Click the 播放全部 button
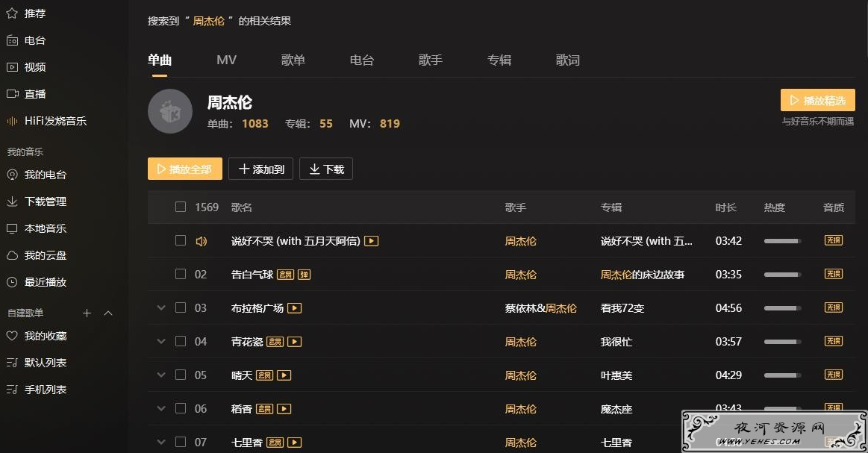 185,169
